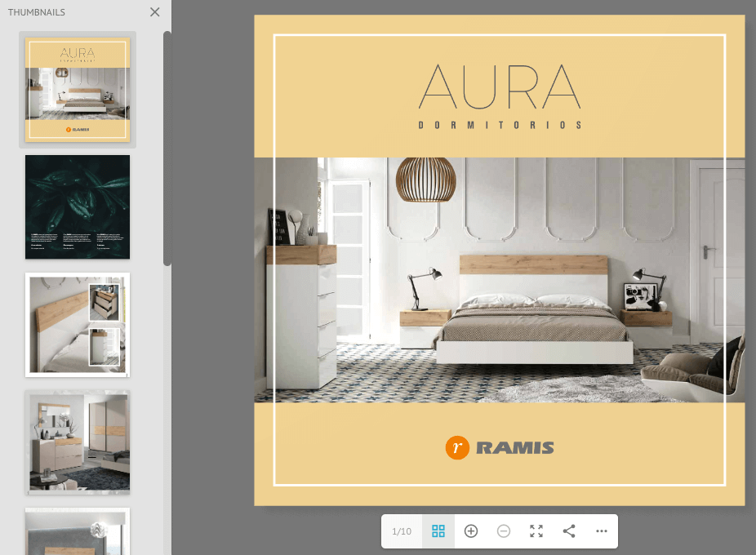This screenshot has width=756, height=555.
Task: Click the thumbnails panel scrollbar handle
Action: click(167, 147)
